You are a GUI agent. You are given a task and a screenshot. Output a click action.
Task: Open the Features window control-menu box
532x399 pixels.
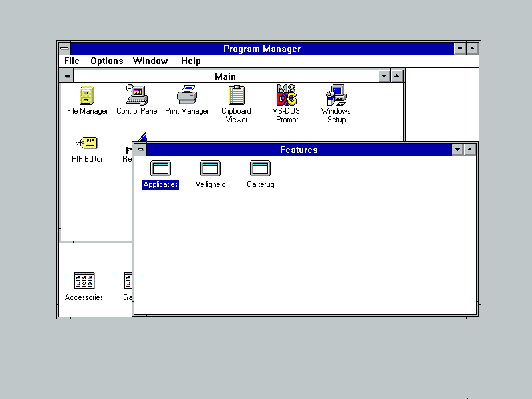point(140,150)
